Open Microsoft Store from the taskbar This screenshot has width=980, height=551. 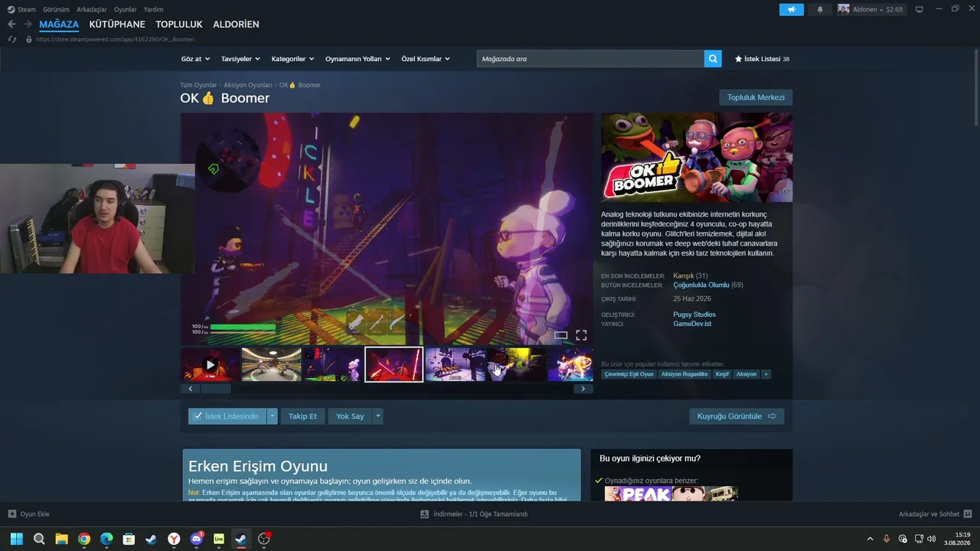(x=129, y=539)
